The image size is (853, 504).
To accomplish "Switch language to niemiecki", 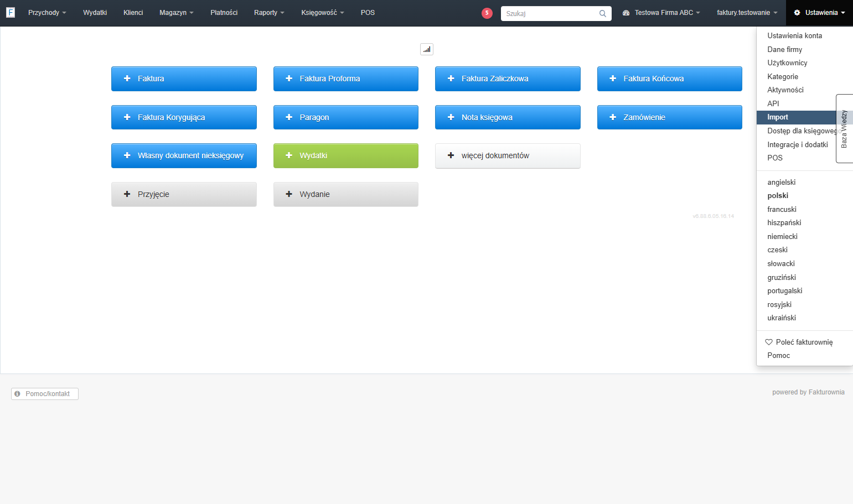I will (x=782, y=237).
